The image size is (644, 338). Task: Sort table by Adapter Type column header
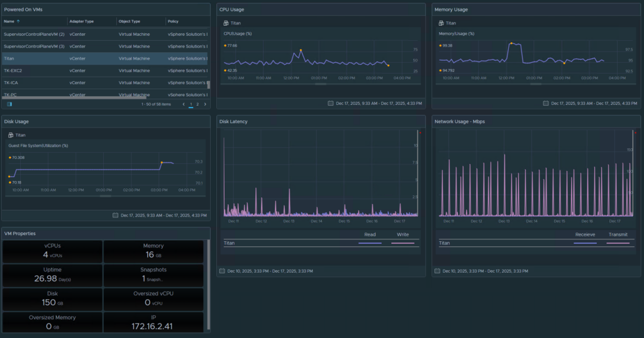click(82, 21)
